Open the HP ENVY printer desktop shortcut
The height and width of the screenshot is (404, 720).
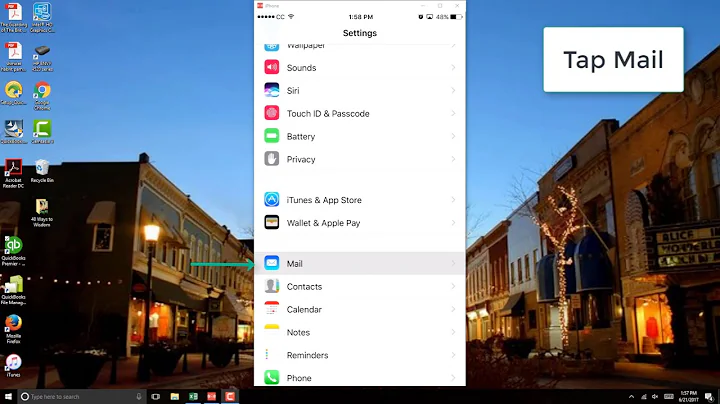[x=42, y=58]
